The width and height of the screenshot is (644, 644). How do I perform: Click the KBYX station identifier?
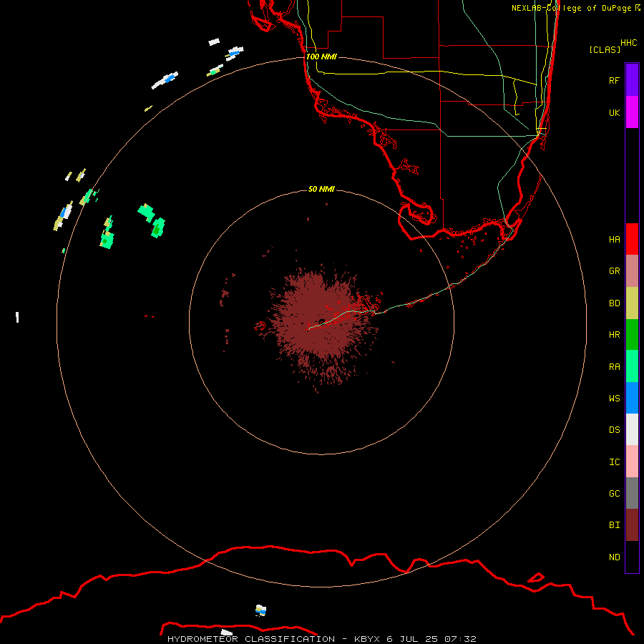[x=367, y=639]
